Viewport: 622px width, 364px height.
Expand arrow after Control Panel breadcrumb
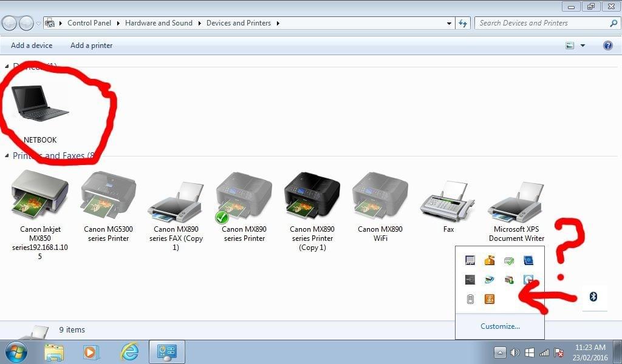tap(118, 24)
